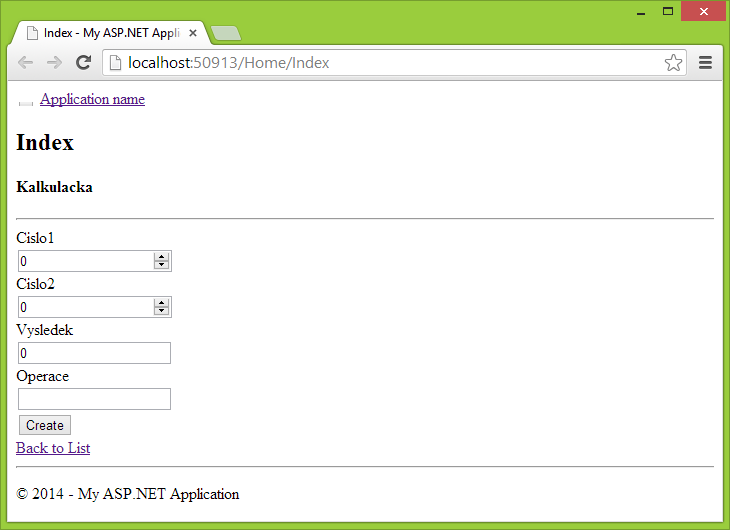Screen dimensions: 730x530
Task: Open the Application name link
Action: tap(92, 99)
